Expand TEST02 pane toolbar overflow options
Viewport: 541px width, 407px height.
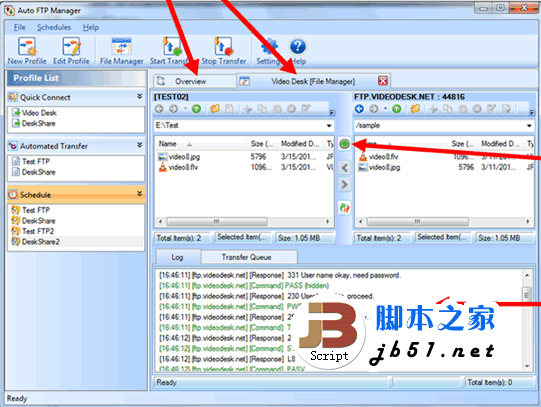coord(332,112)
